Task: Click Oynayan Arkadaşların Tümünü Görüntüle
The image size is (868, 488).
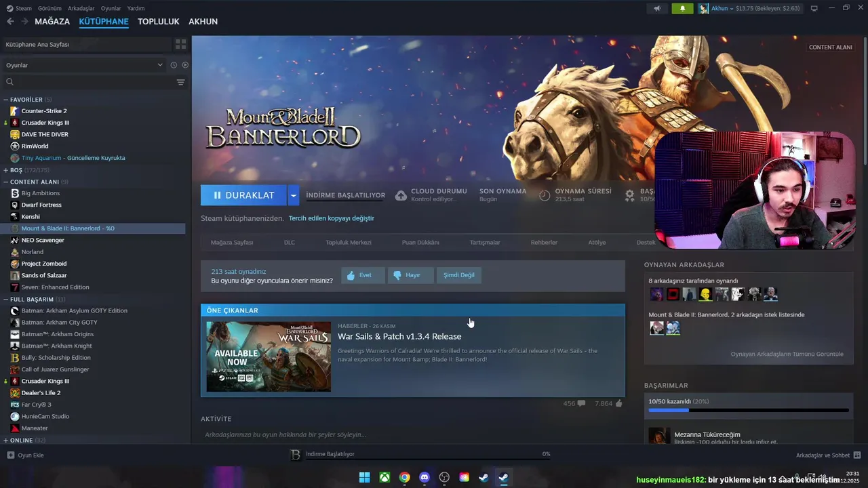Action: pyautogui.click(x=787, y=354)
